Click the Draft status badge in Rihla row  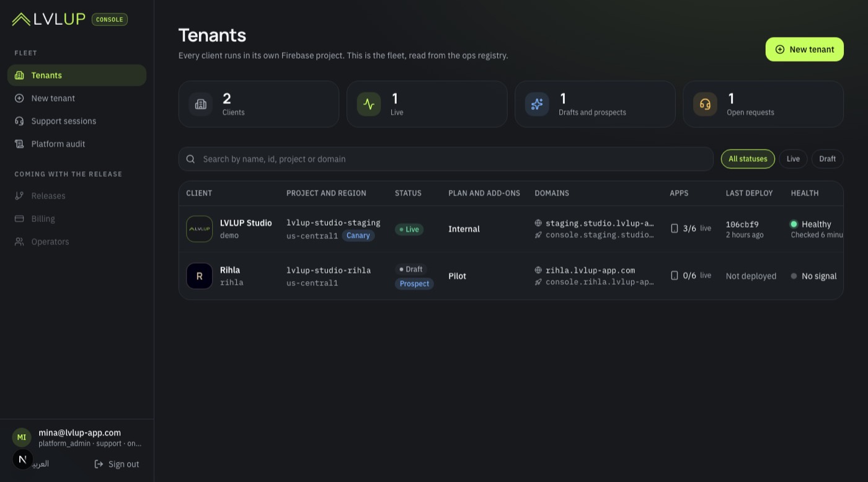click(x=411, y=269)
